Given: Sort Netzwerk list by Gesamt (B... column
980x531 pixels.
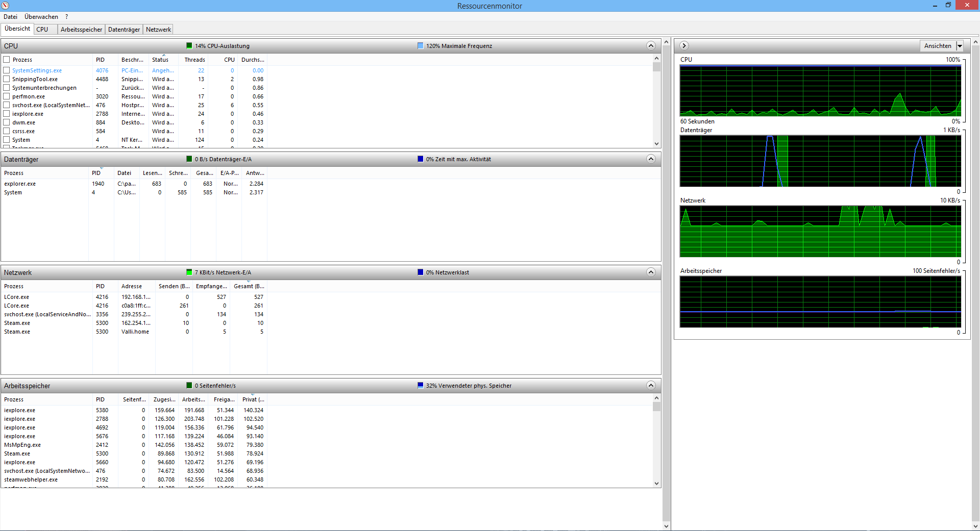Looking at the screenshot, I should [249, 286].
